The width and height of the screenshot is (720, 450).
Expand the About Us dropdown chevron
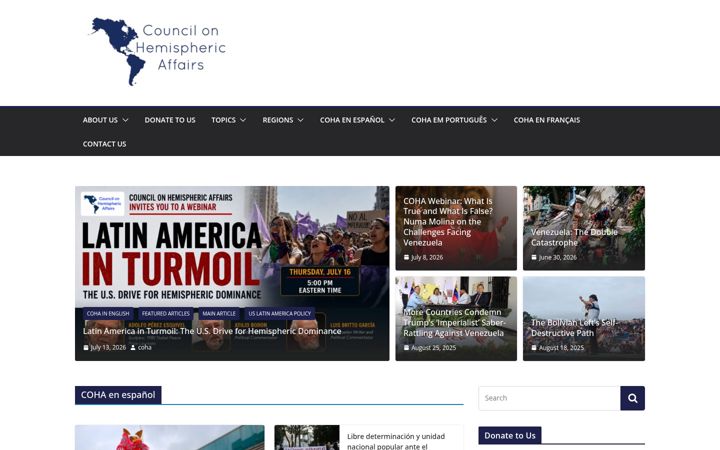coord(125,120)
